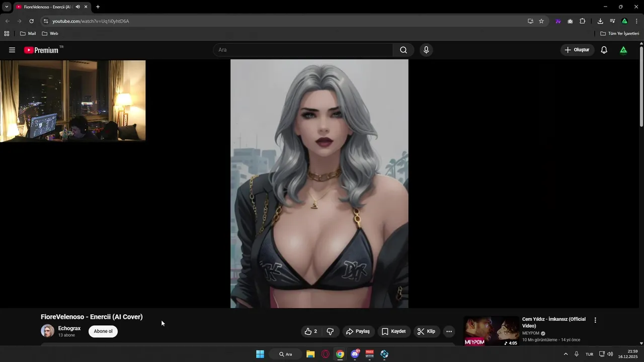The width and height of the screenshot is (644, 362).
Task: Open the Apps grid in bookmarks bar
Action: pos(7,34)
